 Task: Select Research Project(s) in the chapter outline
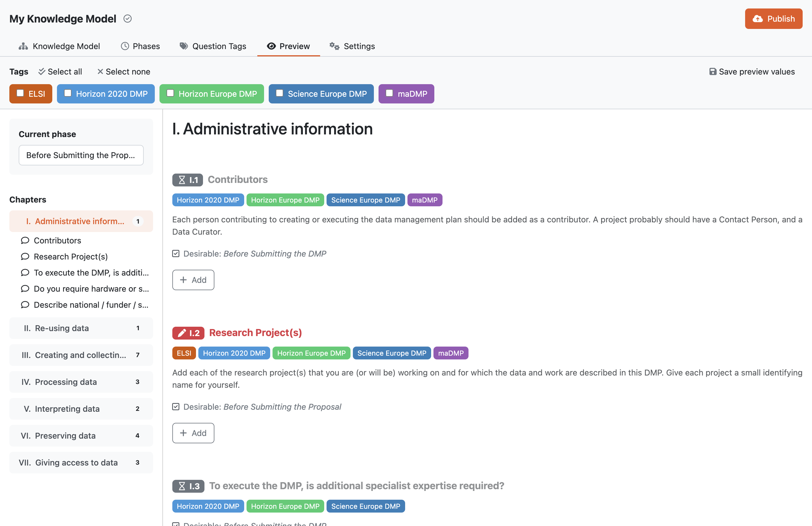pos(71,257)
